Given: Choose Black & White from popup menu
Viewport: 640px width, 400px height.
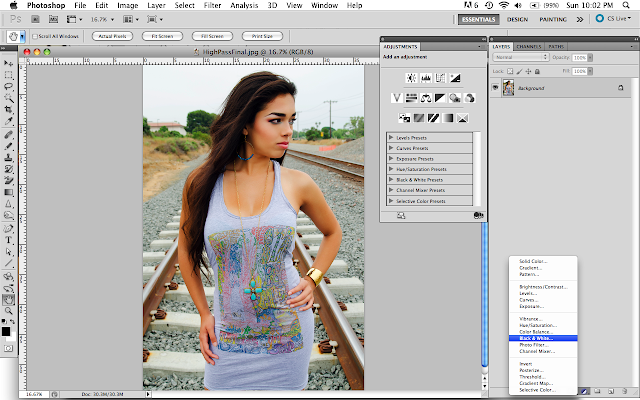Looking at the screenshot, I should (x=543, y=338).
